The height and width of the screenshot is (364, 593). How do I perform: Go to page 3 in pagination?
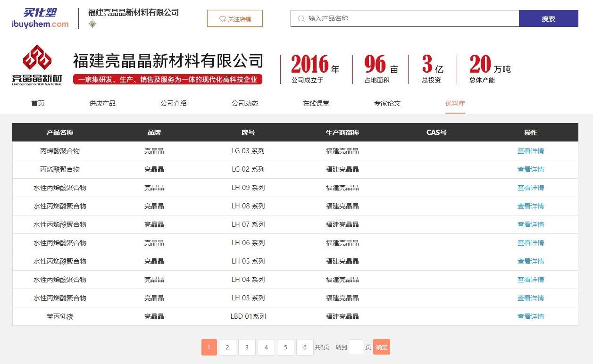(x=247, y=347)
